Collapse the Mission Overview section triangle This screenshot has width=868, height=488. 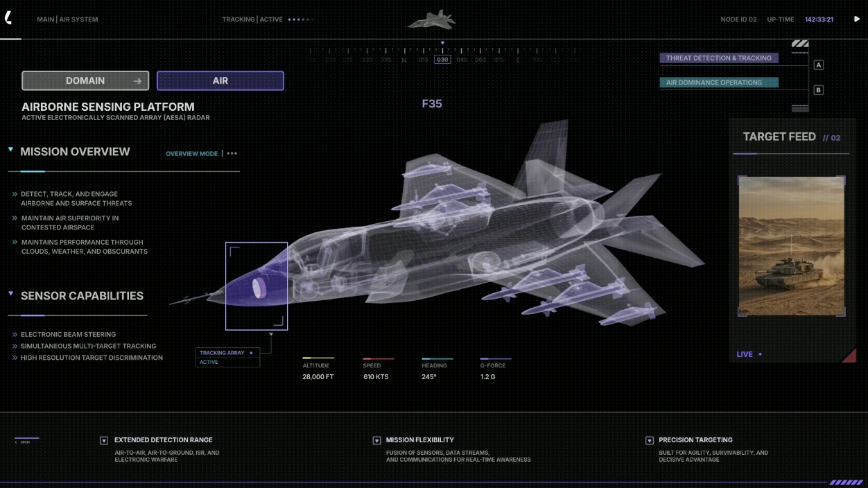coord(11,149)
